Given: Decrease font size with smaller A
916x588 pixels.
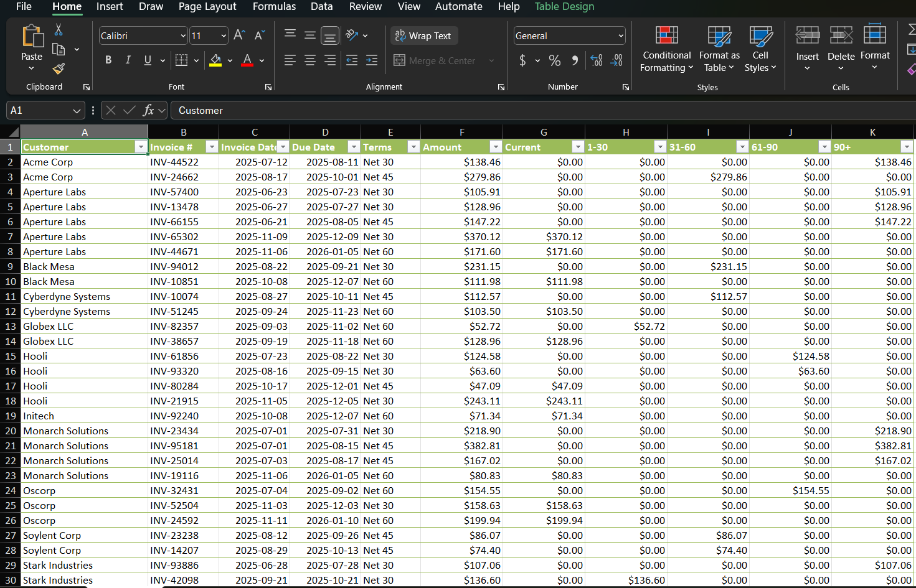Looking at the screenshot, I should click(x=260, y=35).
